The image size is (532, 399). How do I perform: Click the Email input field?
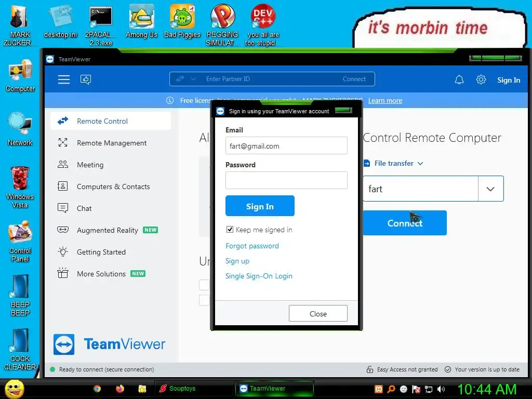286,145
